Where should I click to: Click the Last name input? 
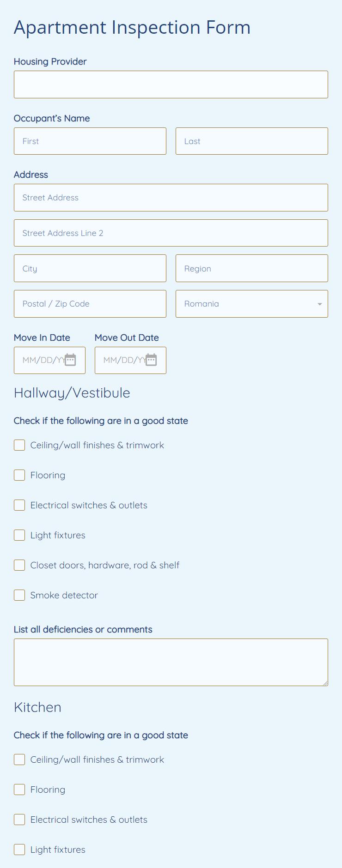tap(251, 141)
